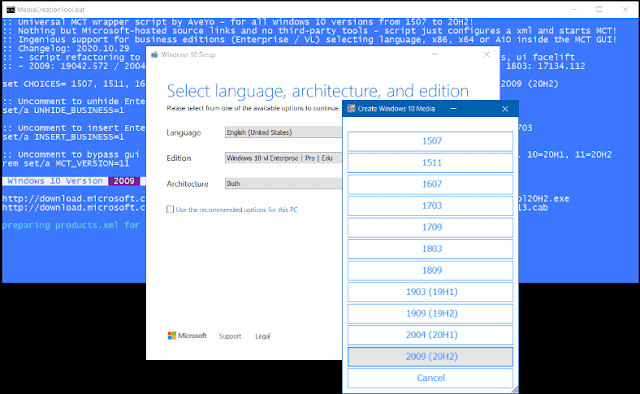Click the 'rem set/a MCT_VERSION=11' line
Viewport: 640px width, 394px height.
66,163
